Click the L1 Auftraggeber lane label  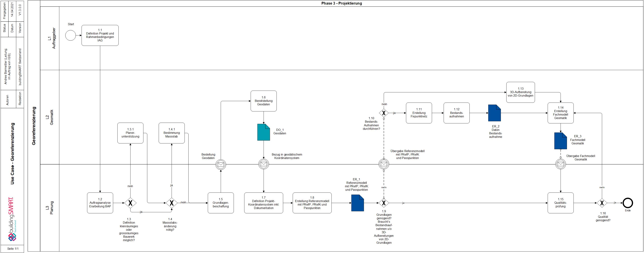52,38
